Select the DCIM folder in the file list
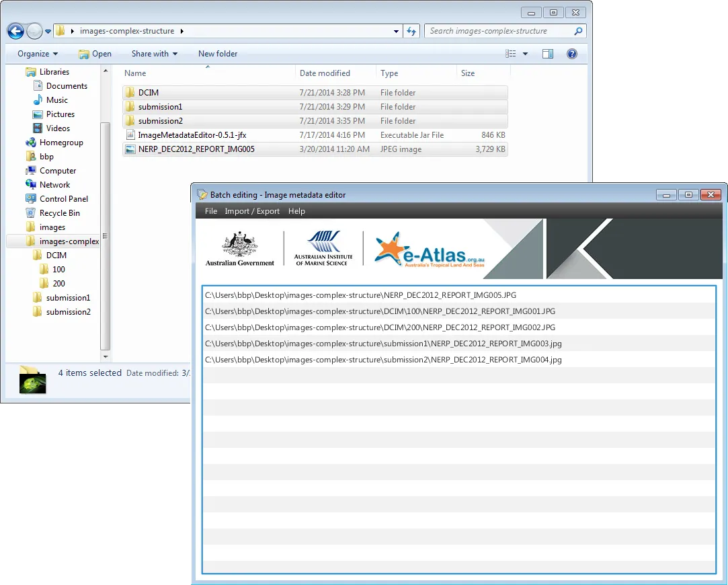The width and height of the screenshot is (728, 585). tap(315, 92)
